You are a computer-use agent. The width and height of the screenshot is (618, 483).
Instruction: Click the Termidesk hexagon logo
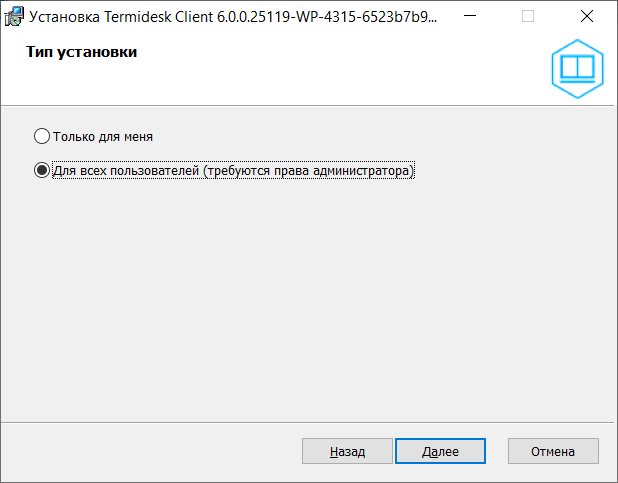[x=578, y=67]
